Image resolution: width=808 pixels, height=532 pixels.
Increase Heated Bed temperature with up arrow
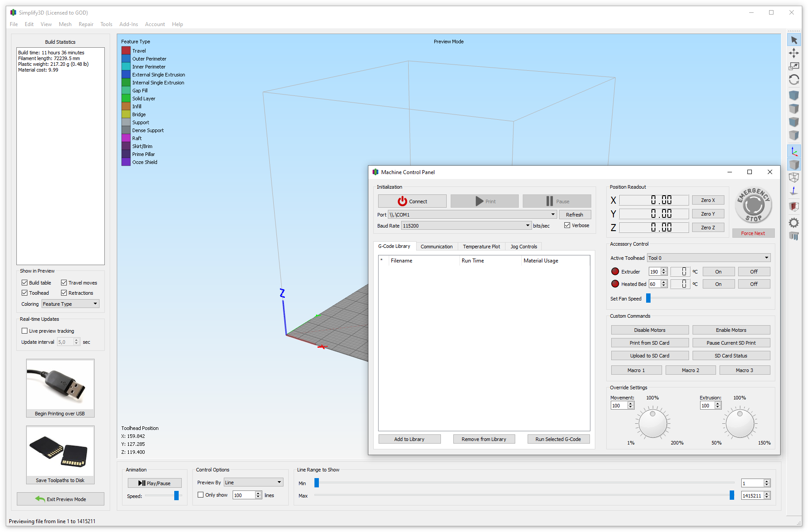tap(664, 282)
